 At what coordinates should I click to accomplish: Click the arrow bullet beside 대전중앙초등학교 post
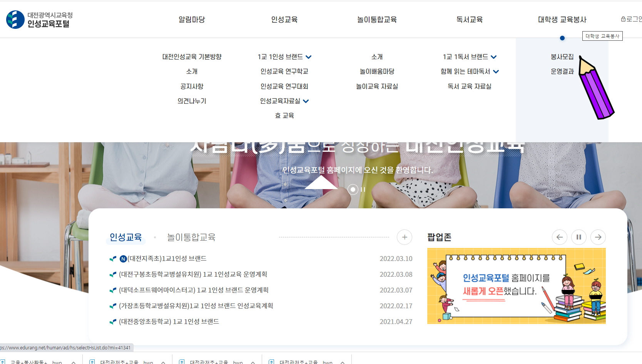pyautogui.click(x=113, y=322)
